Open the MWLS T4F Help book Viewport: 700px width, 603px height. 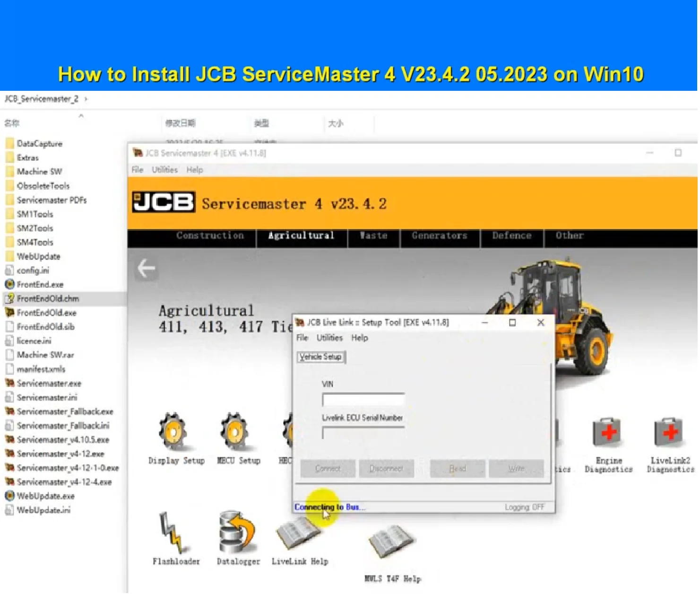tap(392, 542)
